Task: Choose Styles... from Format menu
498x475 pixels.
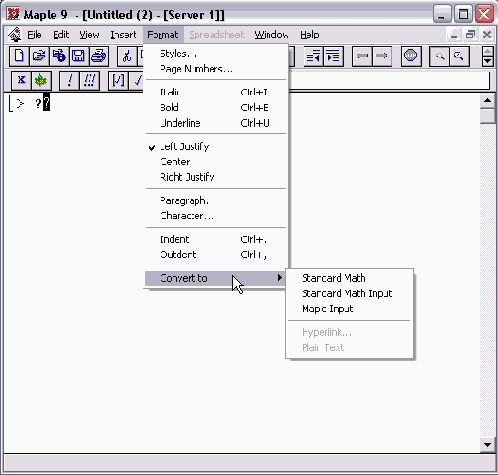Action: pos(216,54)
